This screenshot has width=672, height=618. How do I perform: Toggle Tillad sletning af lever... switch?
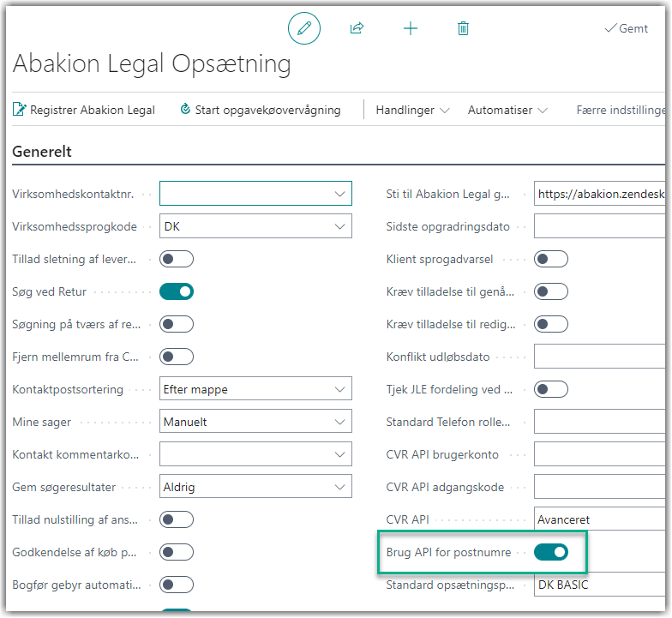click(x=177, y=259)
